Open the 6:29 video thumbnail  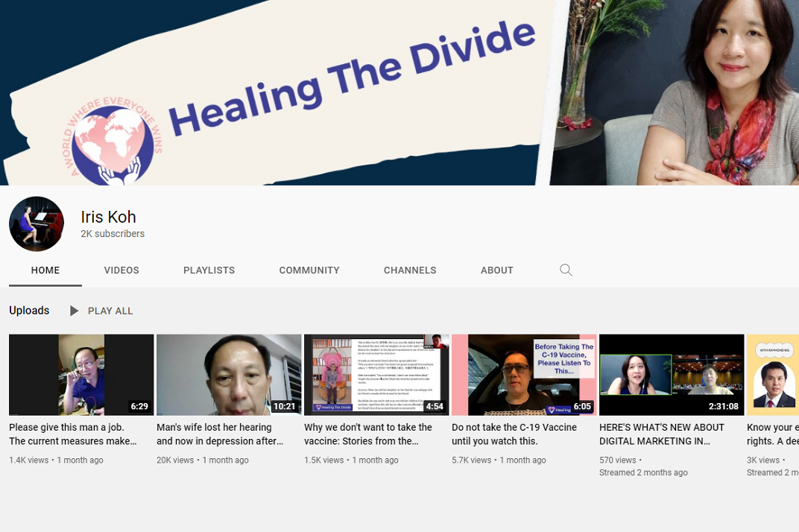pos(81,374)
